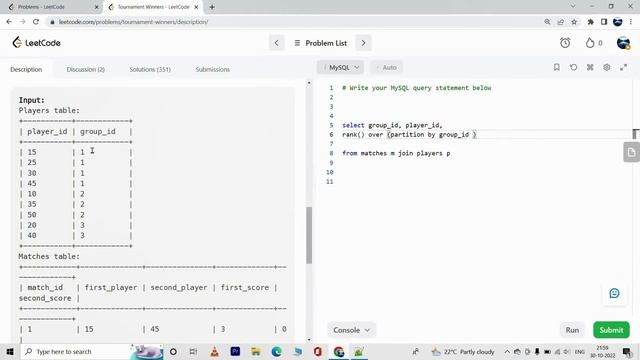
Task: Open notes side panel icon
Action: click(631, 153)
